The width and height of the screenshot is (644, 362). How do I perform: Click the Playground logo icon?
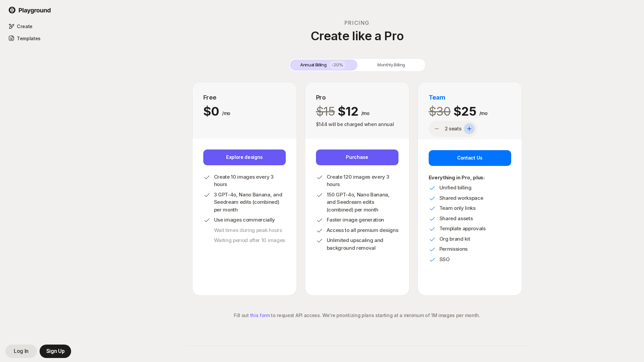tap(12, 10)
